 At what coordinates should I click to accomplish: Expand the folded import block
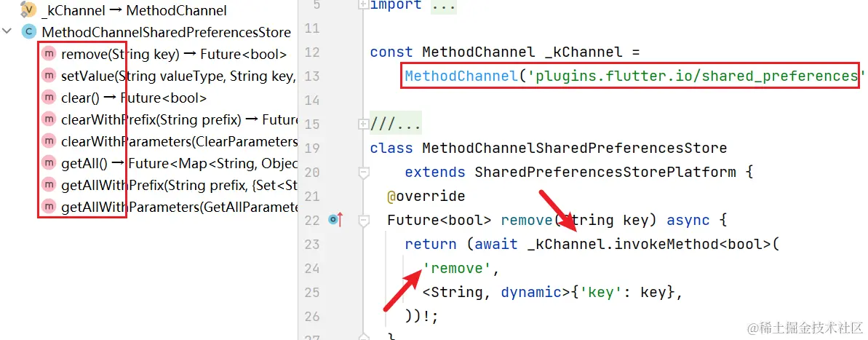coord(363,4)
